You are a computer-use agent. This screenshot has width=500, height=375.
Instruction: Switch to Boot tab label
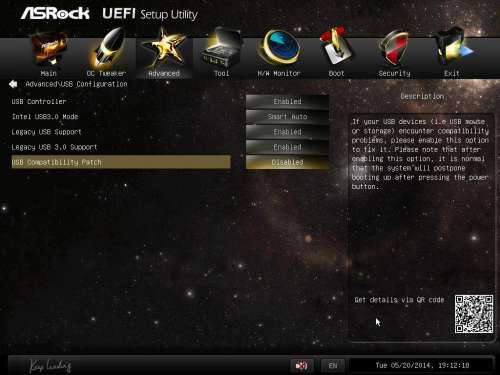pyautogui.click(x=336, y=73)
